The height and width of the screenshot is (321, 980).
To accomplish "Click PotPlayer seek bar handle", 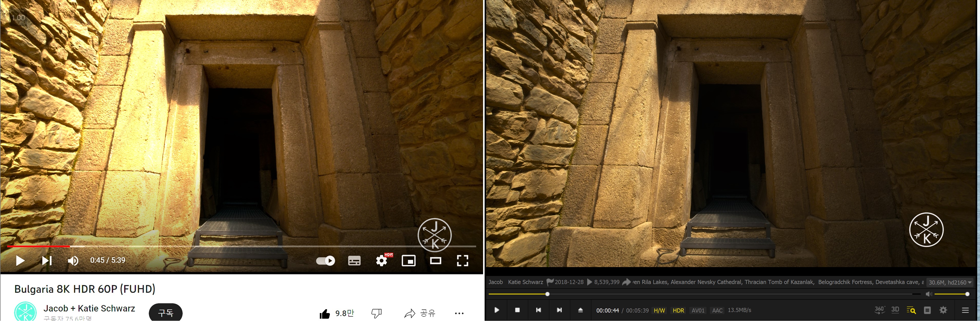I will pos(547,294).
